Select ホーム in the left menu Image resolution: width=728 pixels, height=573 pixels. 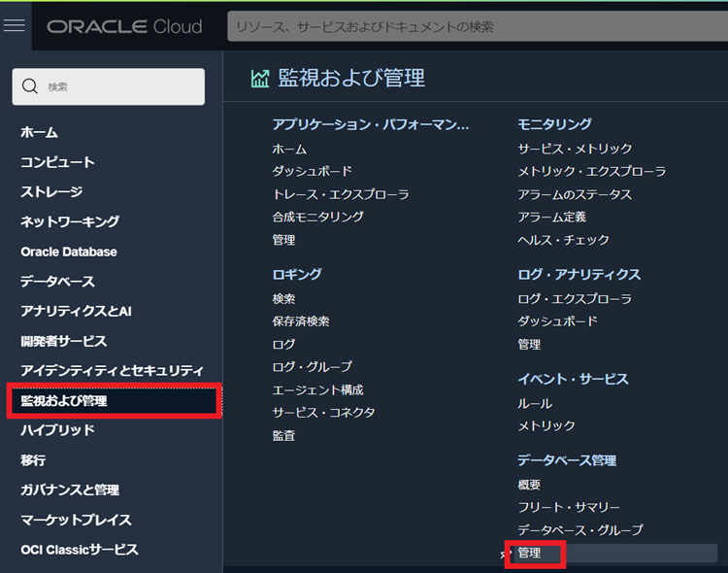(39, 132)
